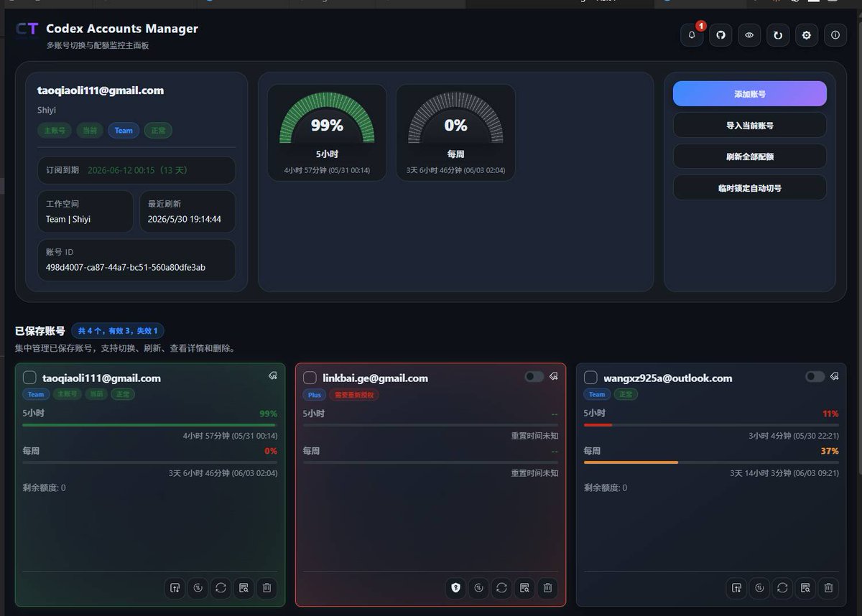The width and height of the screenshot is (862, 616).
Task: Open the about info icon
Action: pos(835,35)
